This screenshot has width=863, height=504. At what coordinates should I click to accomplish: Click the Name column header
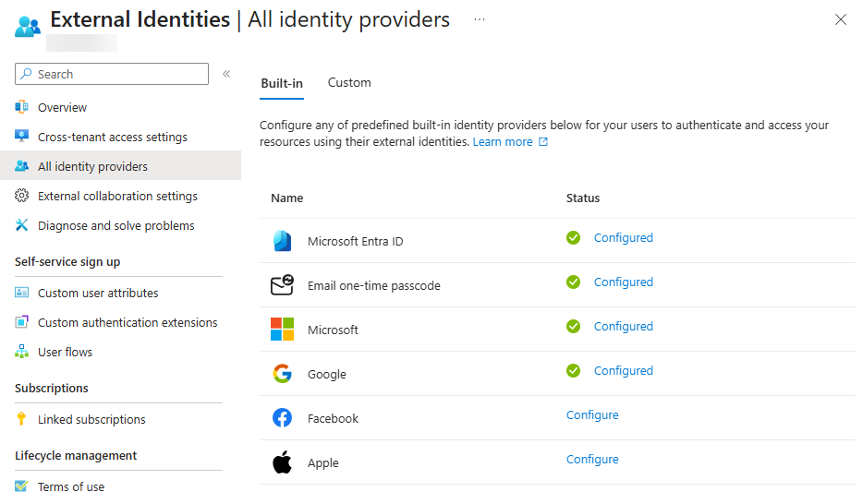click(286, 198)
